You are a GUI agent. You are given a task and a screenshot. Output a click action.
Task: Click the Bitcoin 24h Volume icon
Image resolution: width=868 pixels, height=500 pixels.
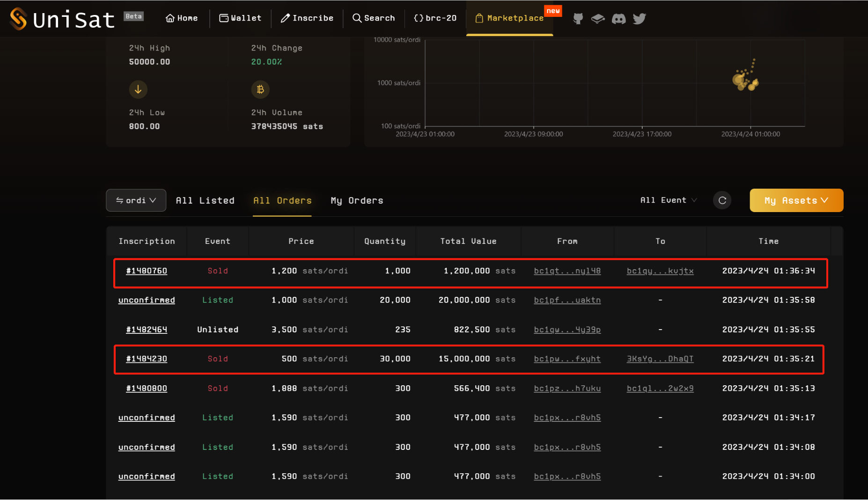(x=260, y=89)
